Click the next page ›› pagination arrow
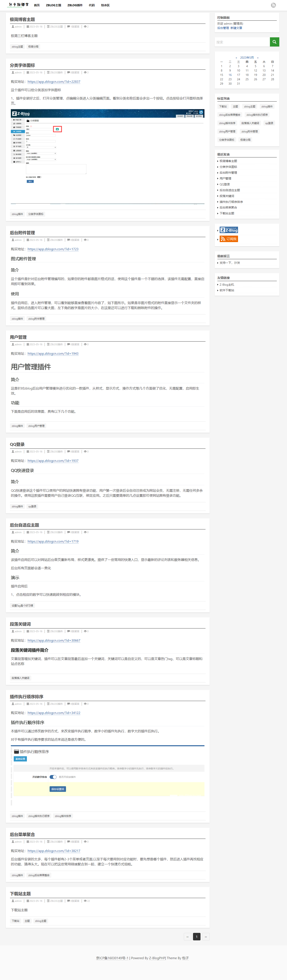This screenshot has height=980, width=287. point(206,937)
